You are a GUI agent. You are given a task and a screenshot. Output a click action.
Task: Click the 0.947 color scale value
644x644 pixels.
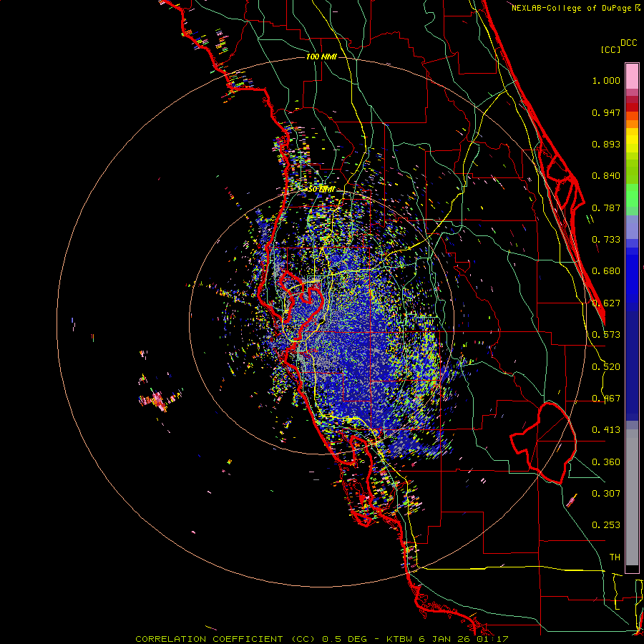click(x=606, y=112)
